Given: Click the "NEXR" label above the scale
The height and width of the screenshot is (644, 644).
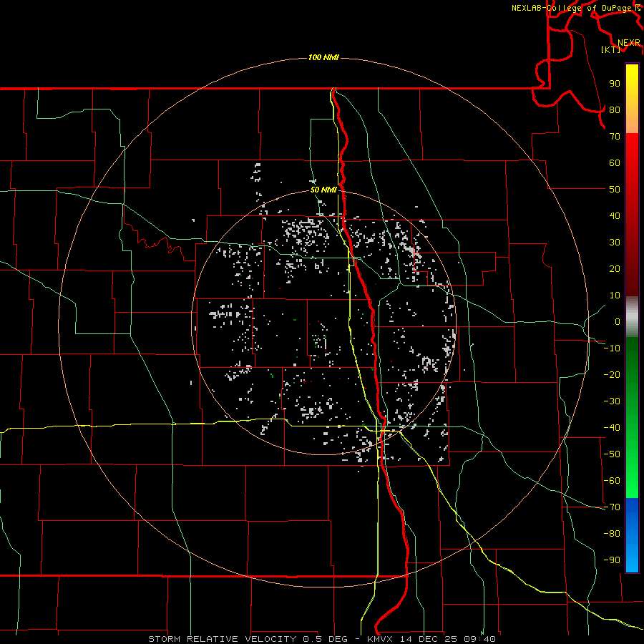Looking at the screenshot, I should [x=628, y=43].
